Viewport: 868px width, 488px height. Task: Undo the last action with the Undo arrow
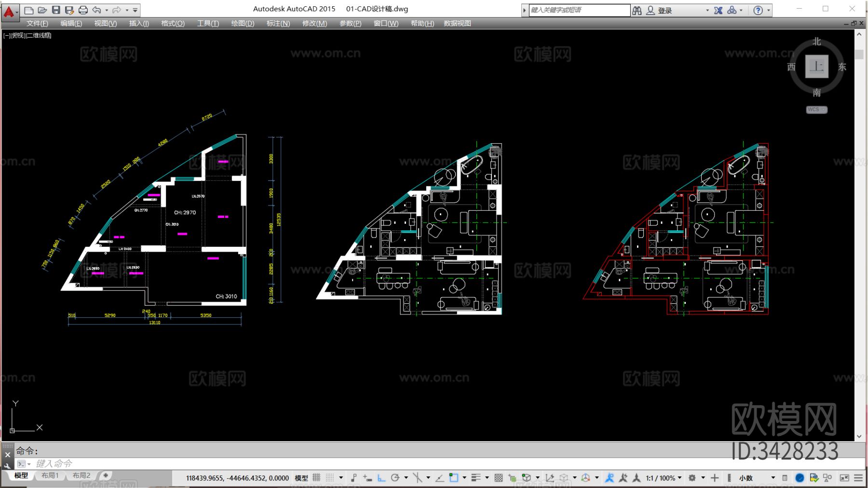97,10
